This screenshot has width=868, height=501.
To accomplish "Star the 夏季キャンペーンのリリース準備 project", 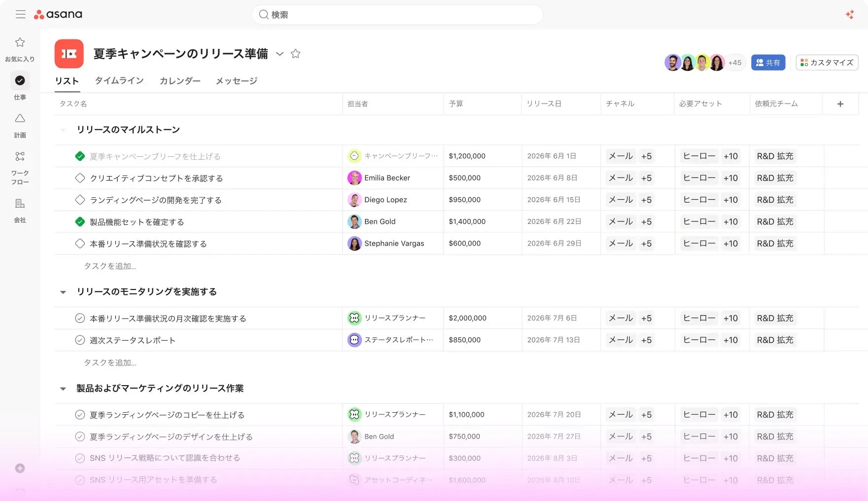I will pos(295,53).
